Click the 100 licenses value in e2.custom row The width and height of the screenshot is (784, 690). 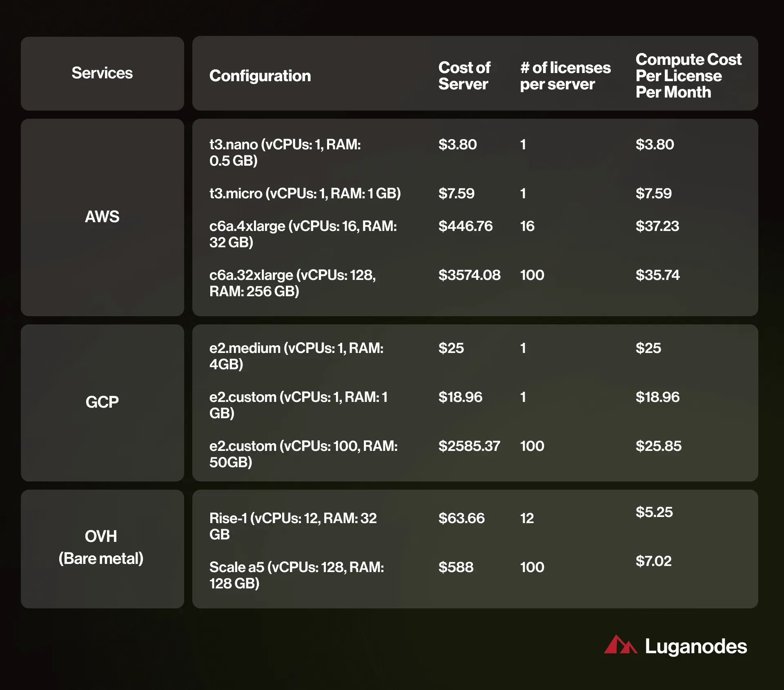click(532, 446)
